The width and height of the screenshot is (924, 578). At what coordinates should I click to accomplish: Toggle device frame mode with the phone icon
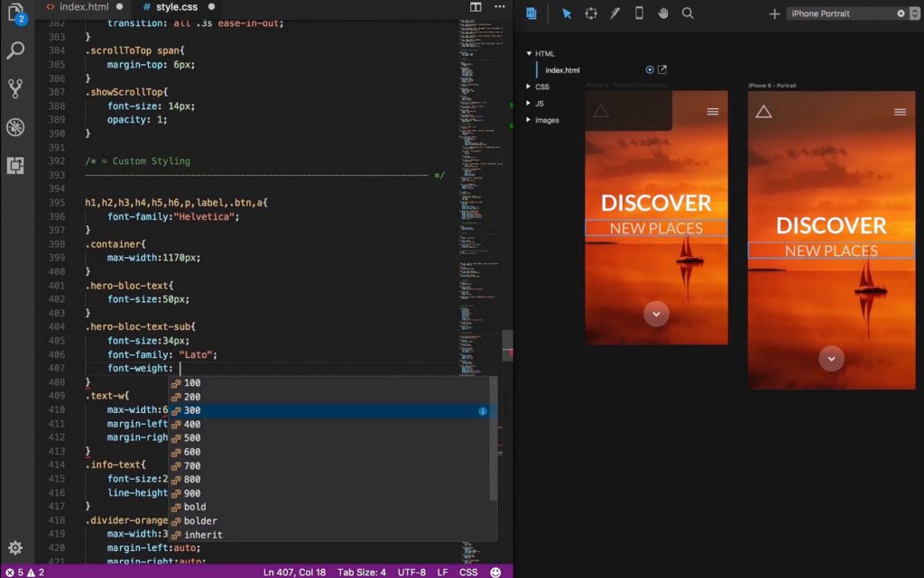(x=639, y=14)
